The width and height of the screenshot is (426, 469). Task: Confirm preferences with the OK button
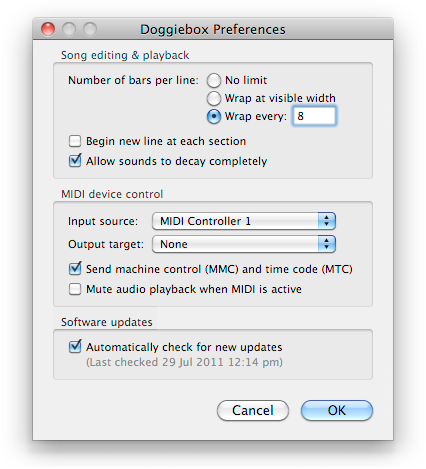[x=337, y=410]
